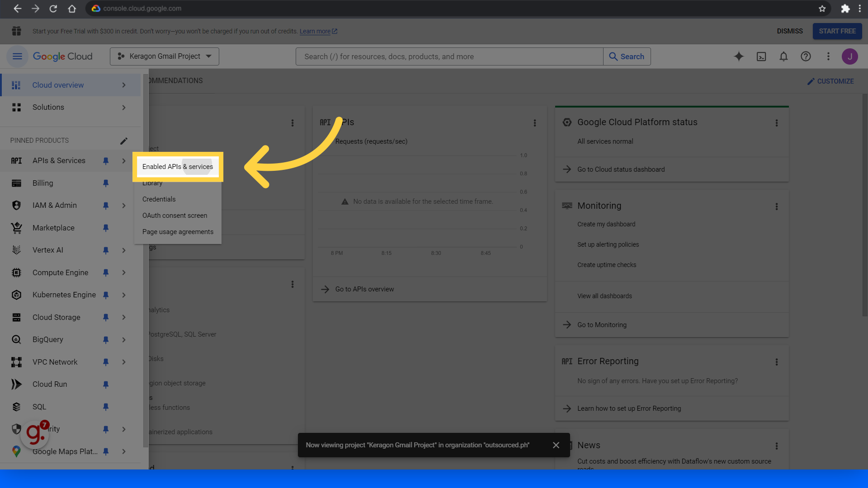Open the notifications bell
868x488 pixels.
click(x=783, y=56)
